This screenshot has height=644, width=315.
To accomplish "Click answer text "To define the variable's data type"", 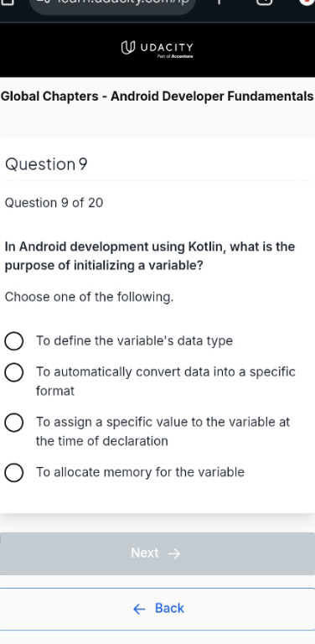I will 134,341.
